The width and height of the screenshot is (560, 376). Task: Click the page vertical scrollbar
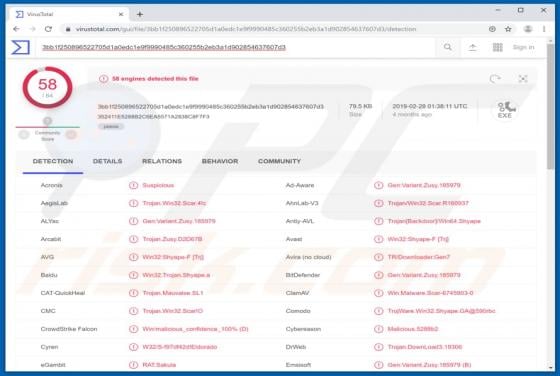pos(551,207)
